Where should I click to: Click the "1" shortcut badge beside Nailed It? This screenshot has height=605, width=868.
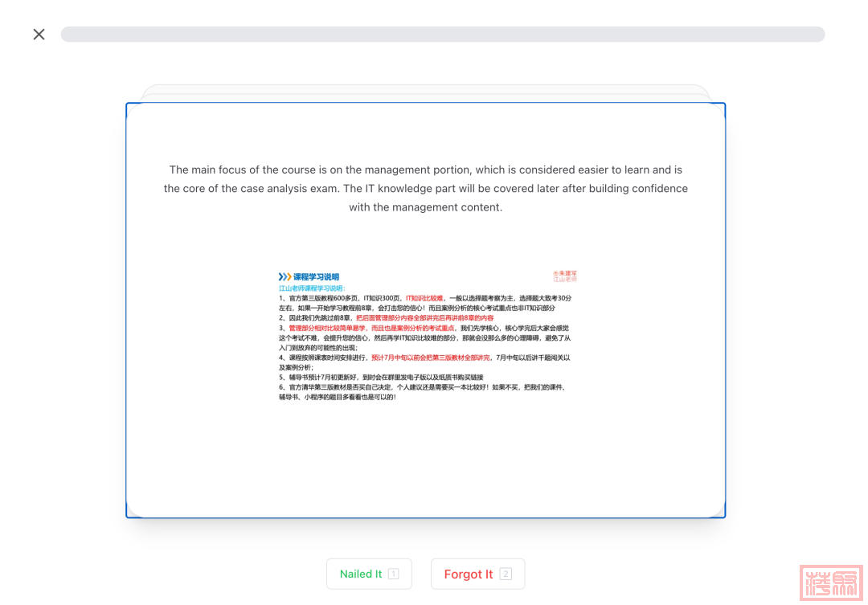(393, 574)
